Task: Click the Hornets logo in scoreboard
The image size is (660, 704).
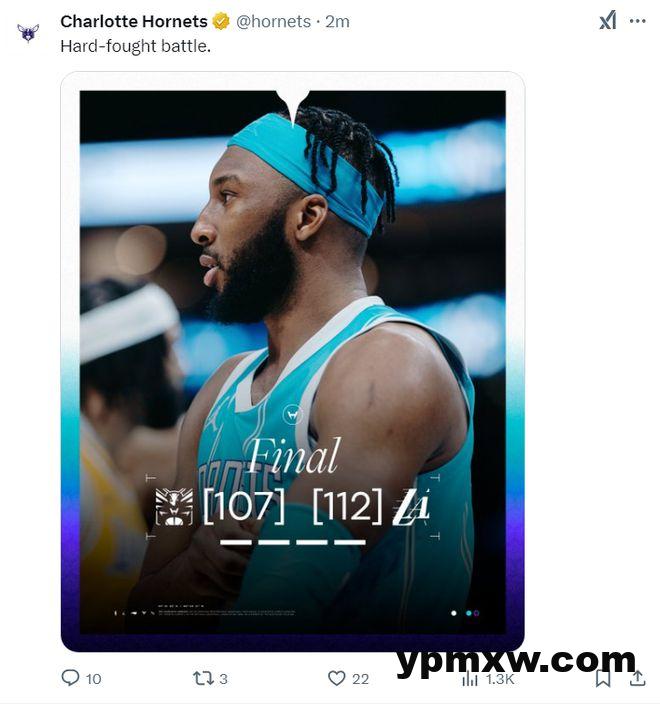Action: coord(174,506)
